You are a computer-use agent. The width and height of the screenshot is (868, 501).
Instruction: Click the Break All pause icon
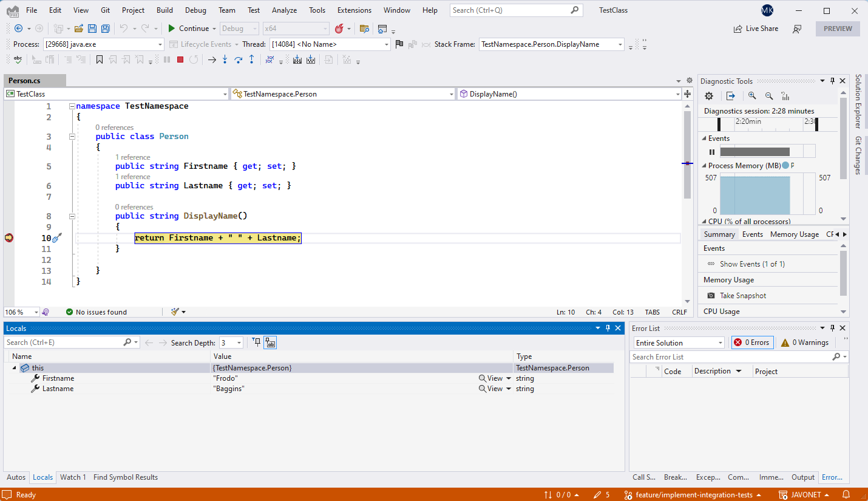(166, 59)
